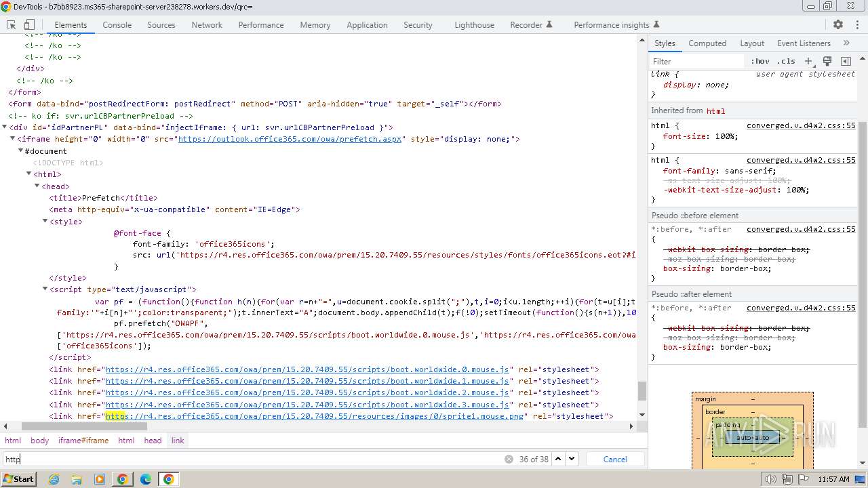Image resolution: width=868 pixels, height=488 pixels.
Task: Open the Windows Start menu
Action: [x=19, y=479]
